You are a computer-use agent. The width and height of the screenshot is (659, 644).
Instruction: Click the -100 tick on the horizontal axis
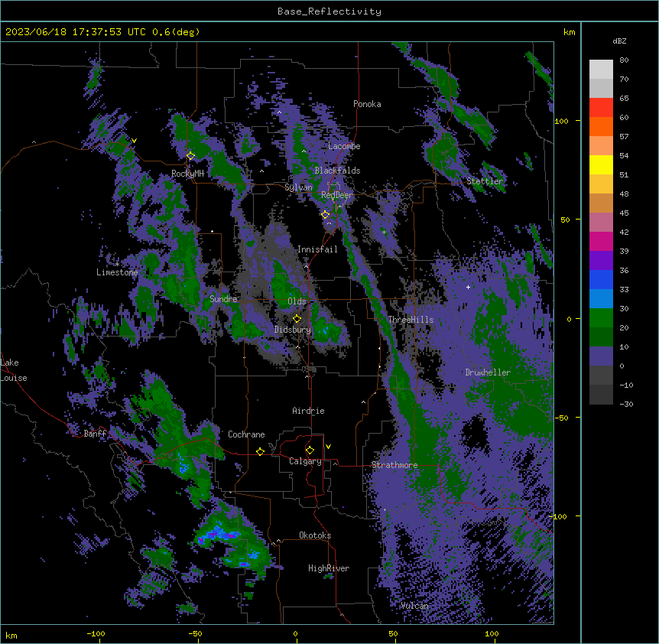(x=96, y=633)
